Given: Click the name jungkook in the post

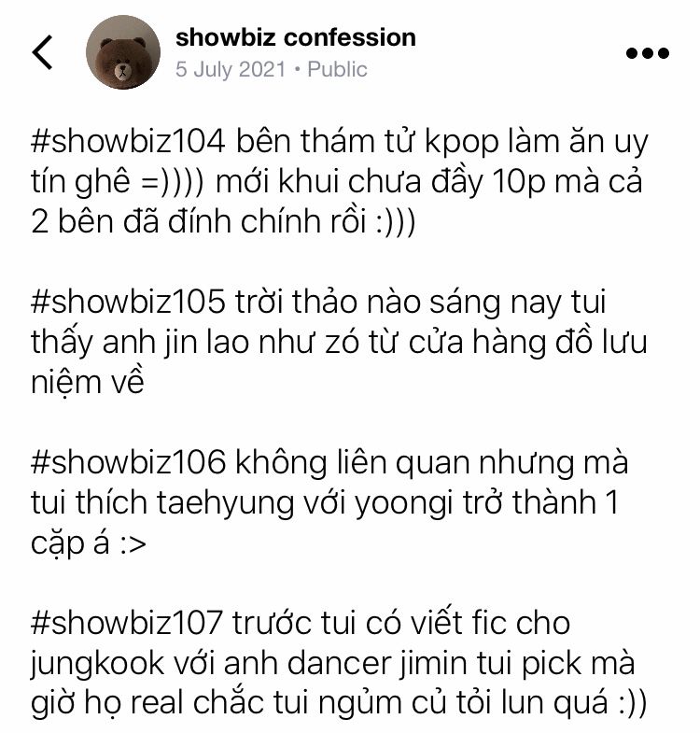Looking at the screenshot, I should tap(97, 665).
